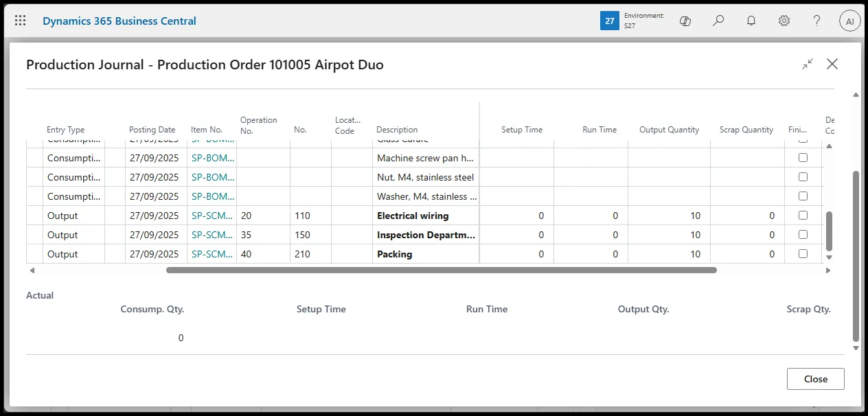The height and width of the screenshot is (416, 868).
Task: Close the Production Journal with X icon
Action: point(832,64)
